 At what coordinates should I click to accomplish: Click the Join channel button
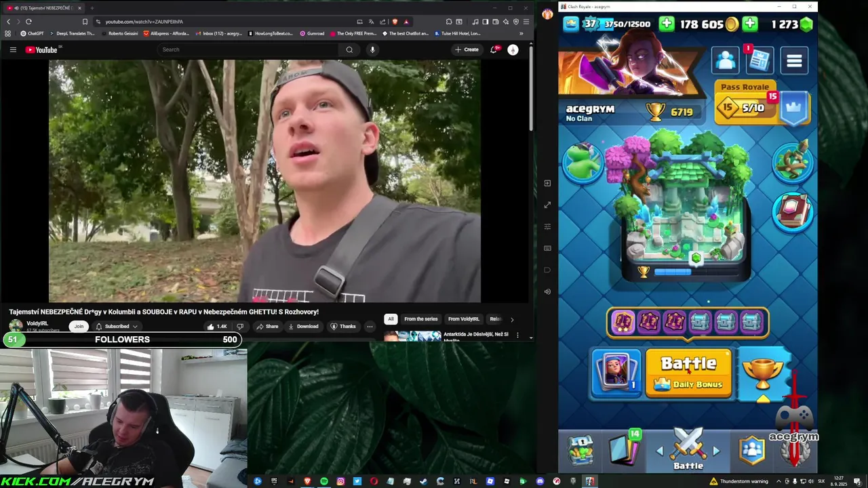click(x=79, y=327)
